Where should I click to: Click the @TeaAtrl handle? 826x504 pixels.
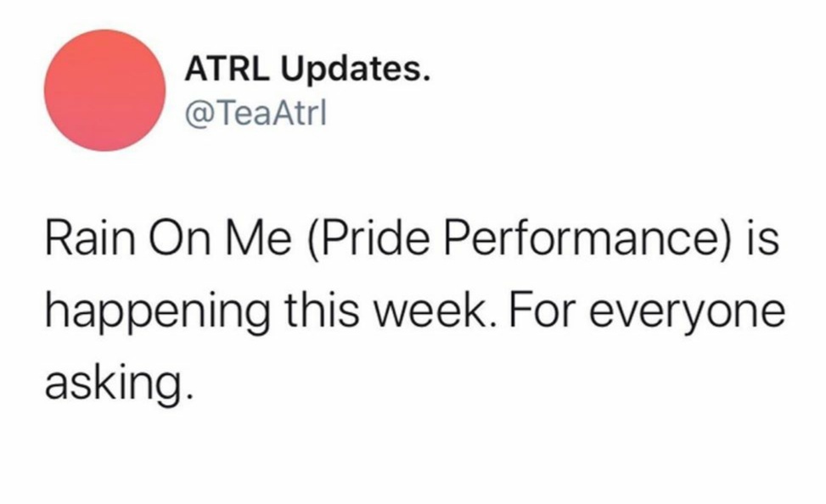256,113
